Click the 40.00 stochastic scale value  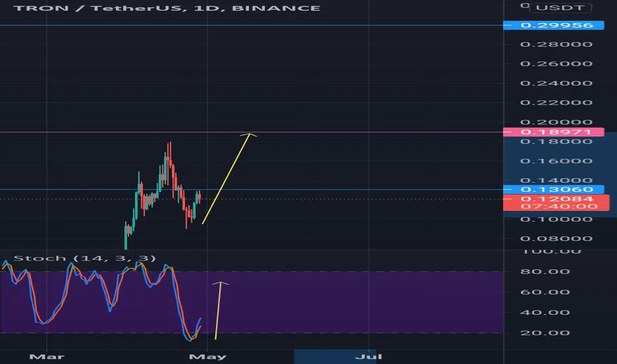coord(545,312)
